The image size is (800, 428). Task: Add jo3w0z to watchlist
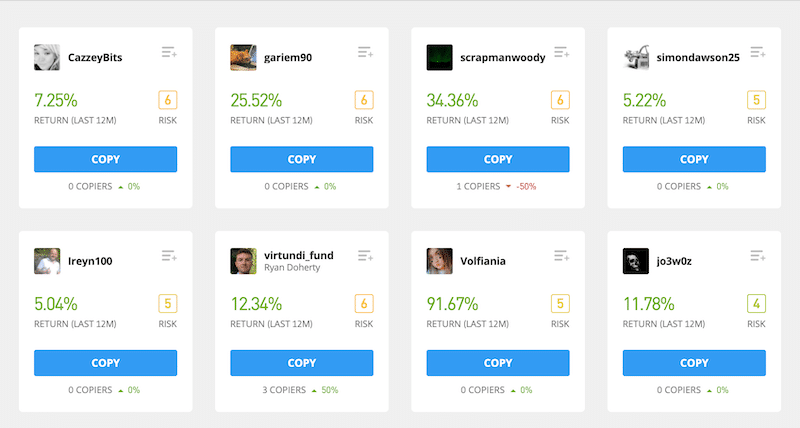point(758,256)
